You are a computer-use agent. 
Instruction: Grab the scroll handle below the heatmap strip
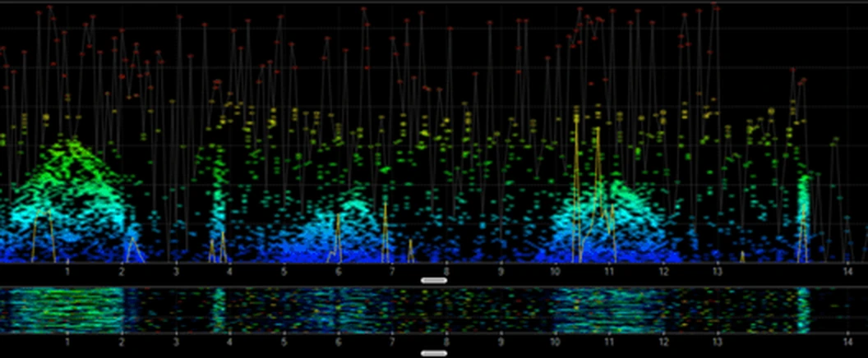point(433,353)
